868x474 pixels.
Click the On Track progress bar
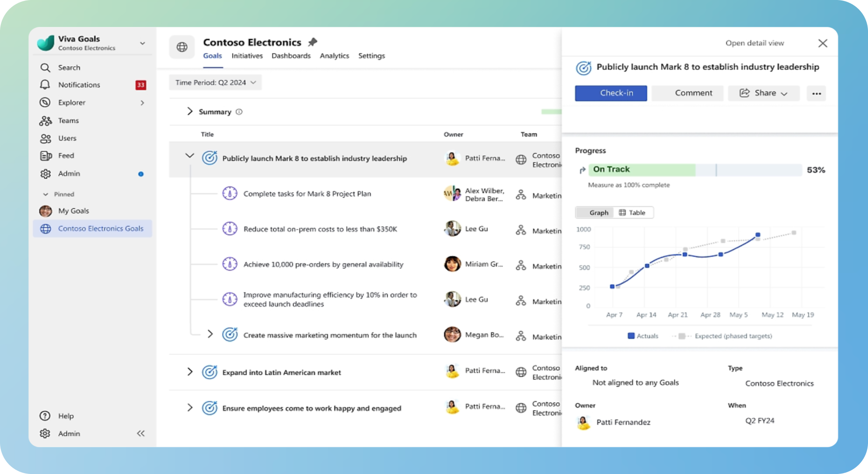[x=695, y=169]
